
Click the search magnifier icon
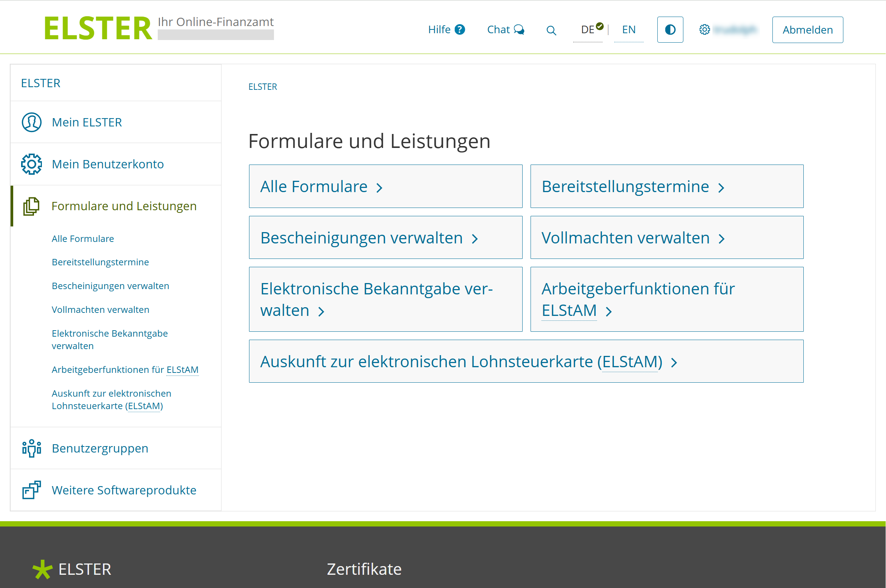click(x=551, y=30)
